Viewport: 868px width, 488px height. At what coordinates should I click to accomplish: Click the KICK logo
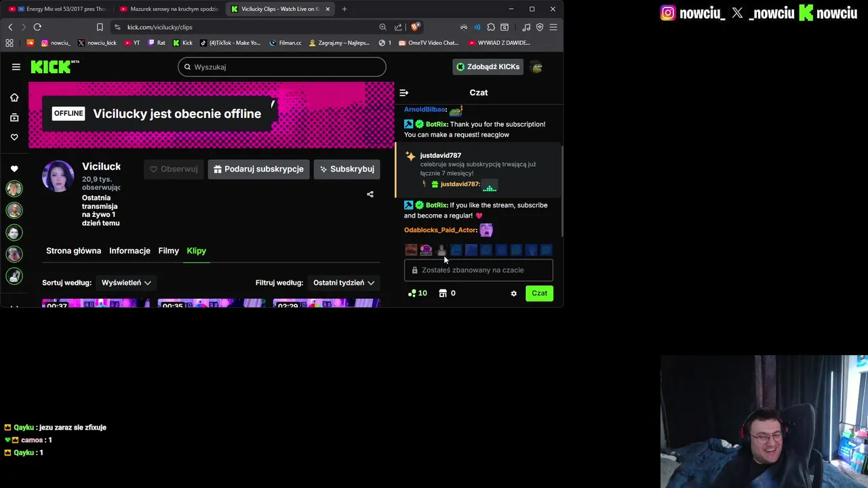(55, 66)
